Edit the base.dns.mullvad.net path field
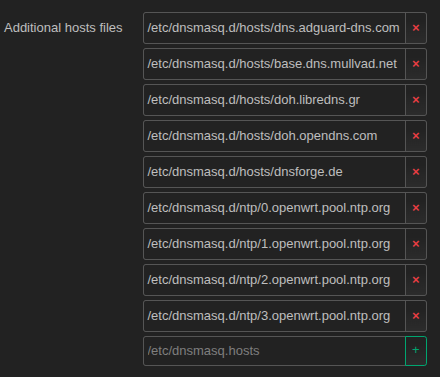 [x=274, y=64]
